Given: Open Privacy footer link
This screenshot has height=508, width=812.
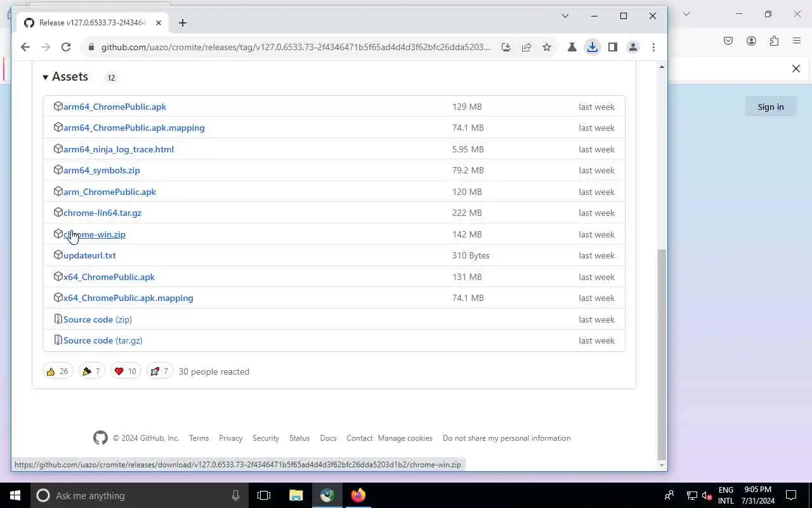Looking at the screenshot, I should pyautogui.click(x=231, y=438).
